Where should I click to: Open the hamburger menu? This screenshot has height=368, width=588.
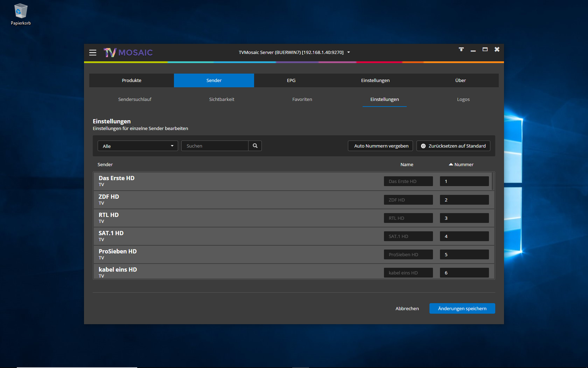click(93, 53)
